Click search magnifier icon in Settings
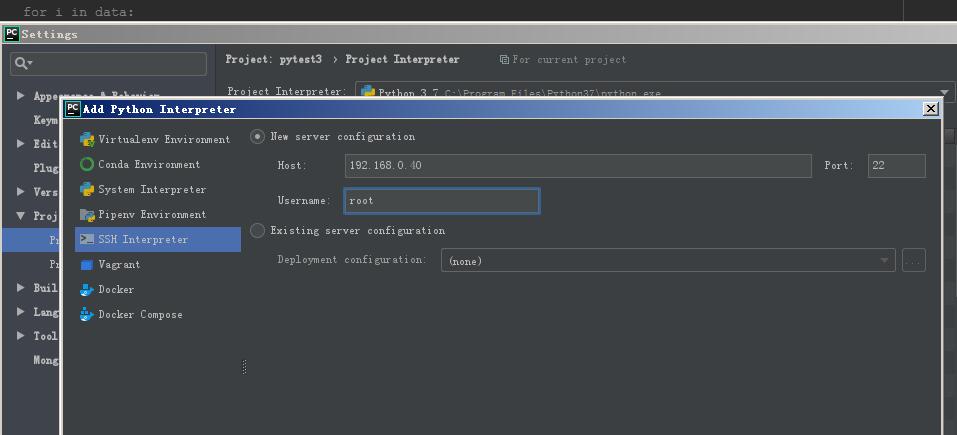 pyautogui.click(x=23, y=63)
